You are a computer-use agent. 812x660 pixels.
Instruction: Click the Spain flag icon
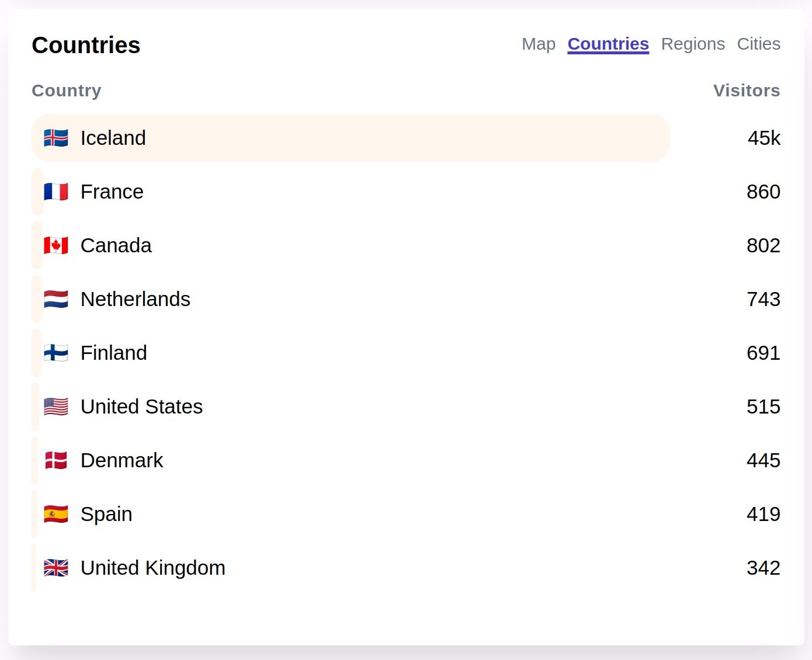(56, 514)
